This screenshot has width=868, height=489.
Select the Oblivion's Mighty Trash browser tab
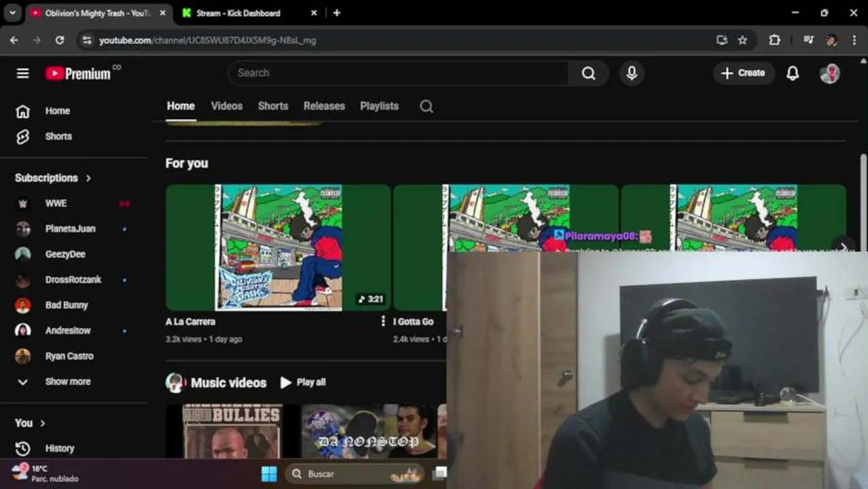pos(98,13)
